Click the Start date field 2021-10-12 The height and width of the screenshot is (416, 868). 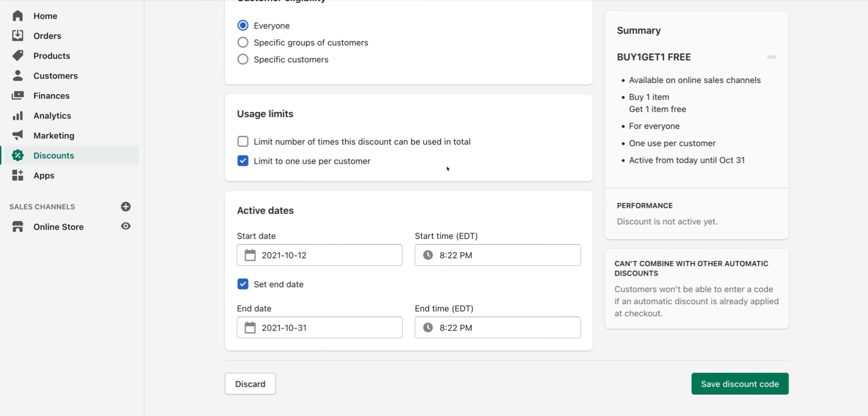pyautogui.click(x=320, y=255)
